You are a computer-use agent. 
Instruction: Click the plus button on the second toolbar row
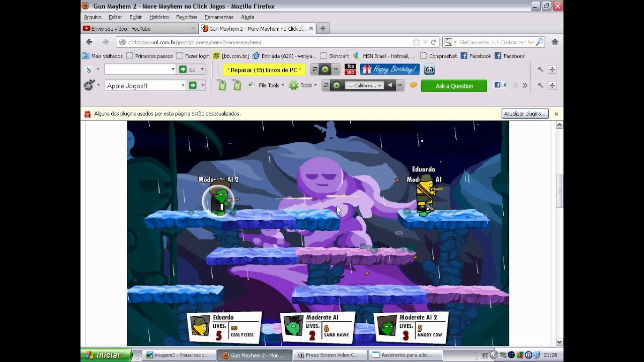552,86
